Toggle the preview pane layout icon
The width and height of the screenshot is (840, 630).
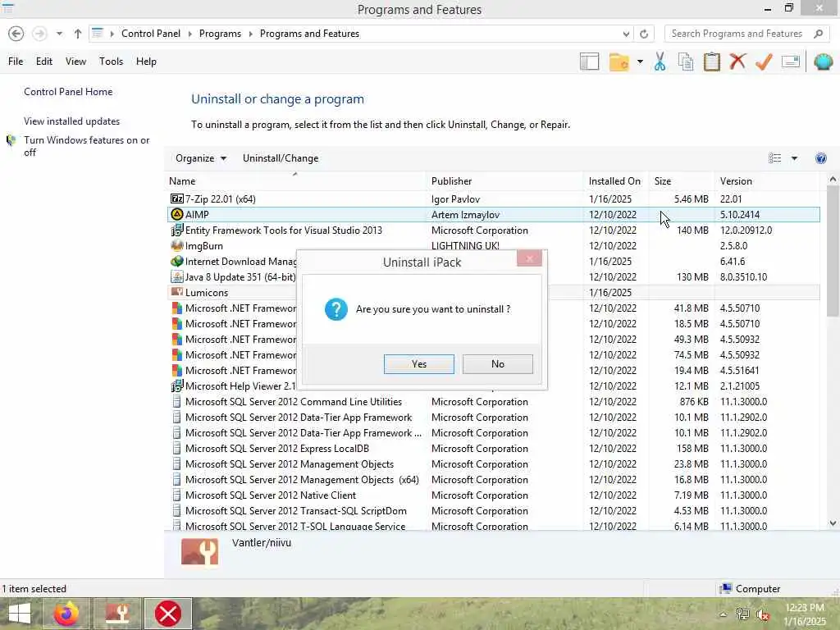(589, 62)
